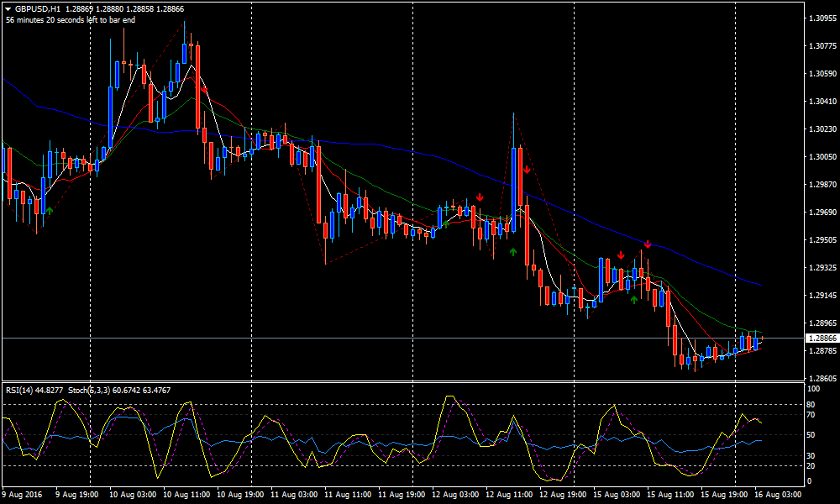The image size is (840, 504).
Task: Click the green buy arrow near 9 Aug low
Action: [x=50, y=211]
